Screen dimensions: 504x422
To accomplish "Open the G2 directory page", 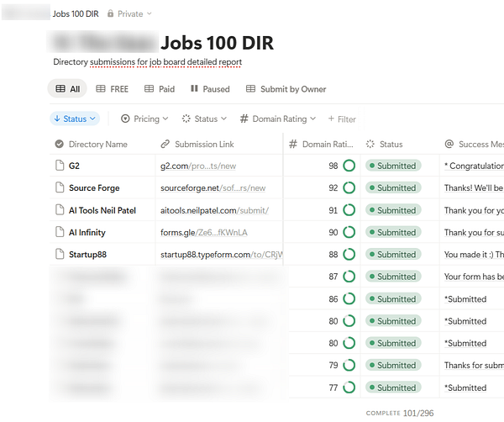I will 74,166.
